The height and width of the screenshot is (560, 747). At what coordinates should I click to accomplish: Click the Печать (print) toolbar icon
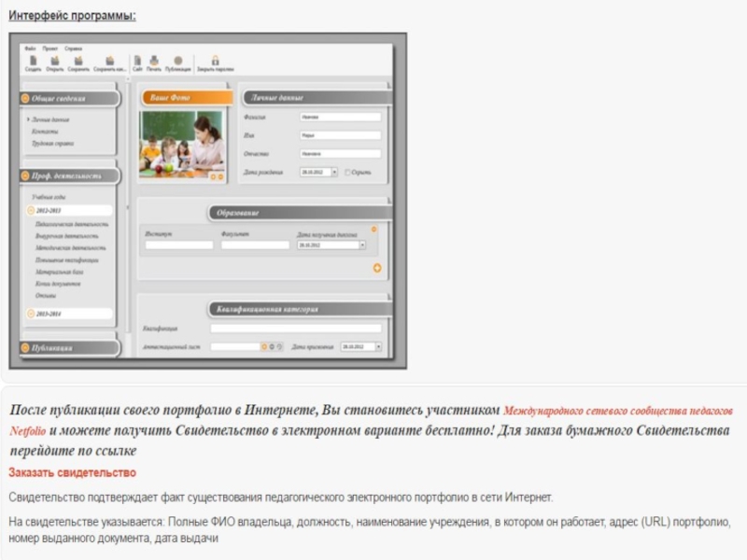154,61
